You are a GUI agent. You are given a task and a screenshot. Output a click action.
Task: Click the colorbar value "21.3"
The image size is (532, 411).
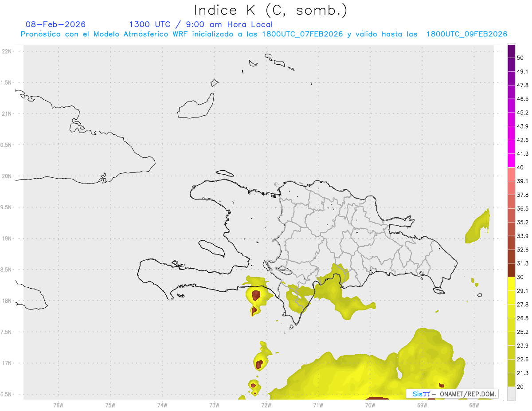pyautogui.click(x=523, y=373)
